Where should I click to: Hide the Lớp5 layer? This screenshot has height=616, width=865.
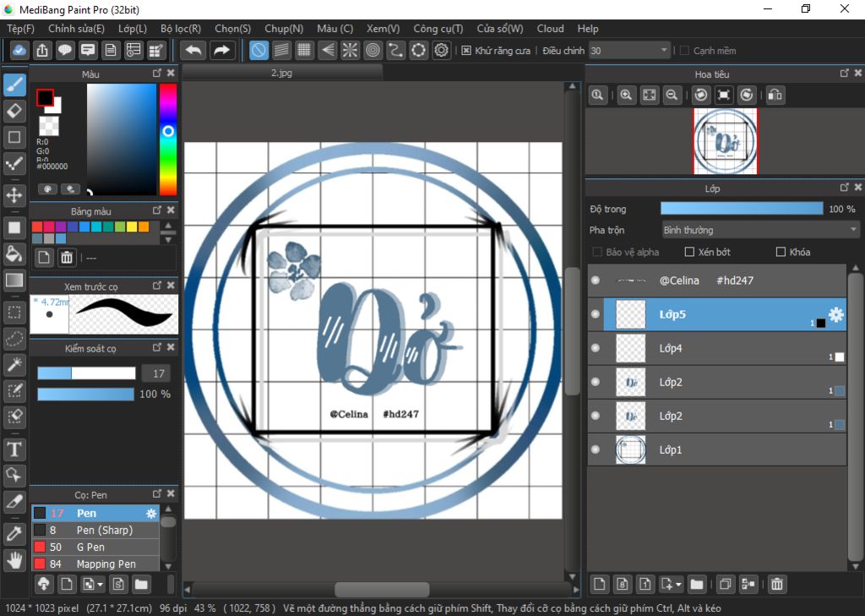point(596,314)
